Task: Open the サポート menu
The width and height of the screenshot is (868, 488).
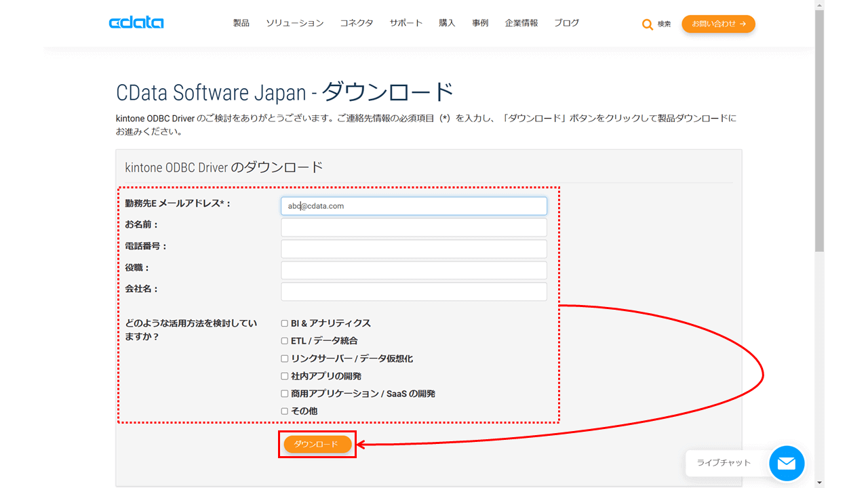Action: [406, 23]
